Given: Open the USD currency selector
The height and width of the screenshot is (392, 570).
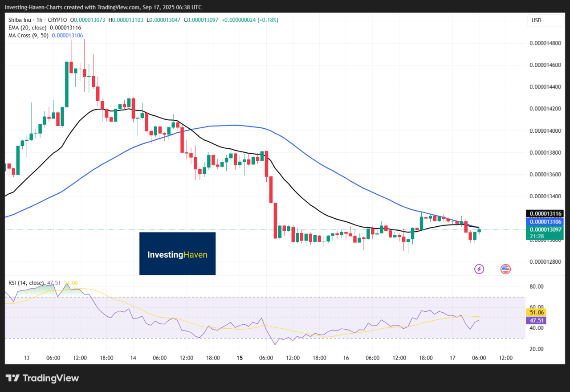Looking at the screenshot, I should click(537, 20).
